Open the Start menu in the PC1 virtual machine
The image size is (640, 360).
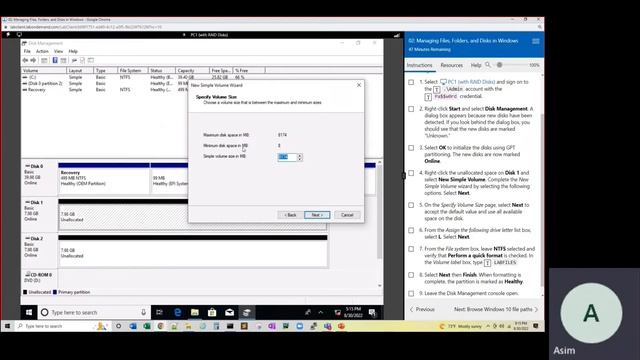[29, 312]
